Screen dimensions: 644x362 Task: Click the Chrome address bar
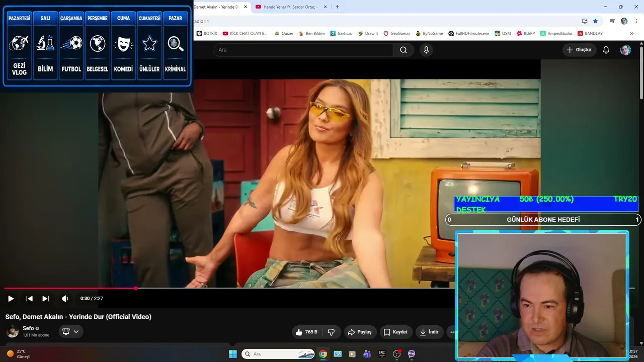tap(385, 21)
